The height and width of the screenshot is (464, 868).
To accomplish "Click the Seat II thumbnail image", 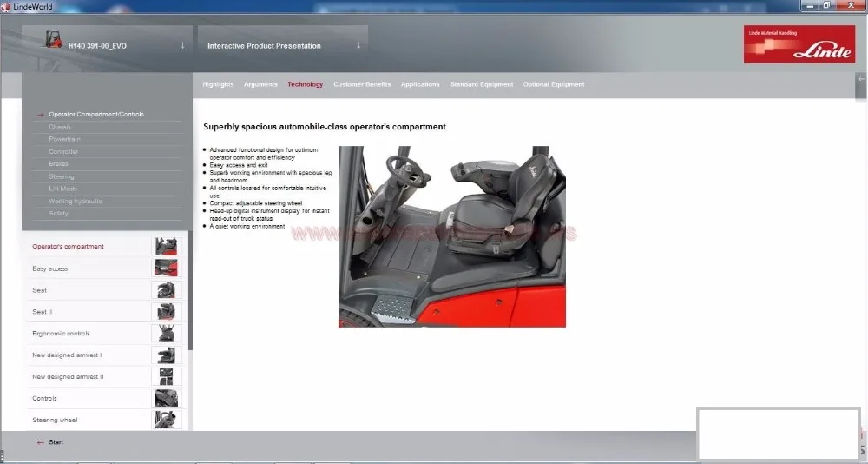I will coord(166,312).
